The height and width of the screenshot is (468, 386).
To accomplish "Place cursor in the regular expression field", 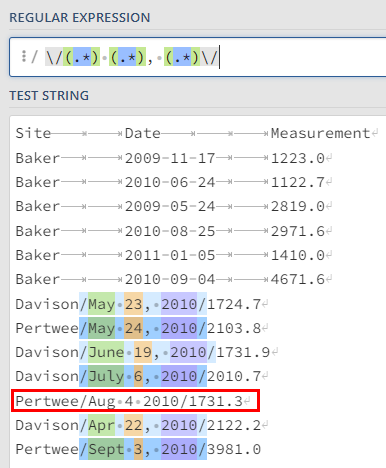I will pos(198,57).
